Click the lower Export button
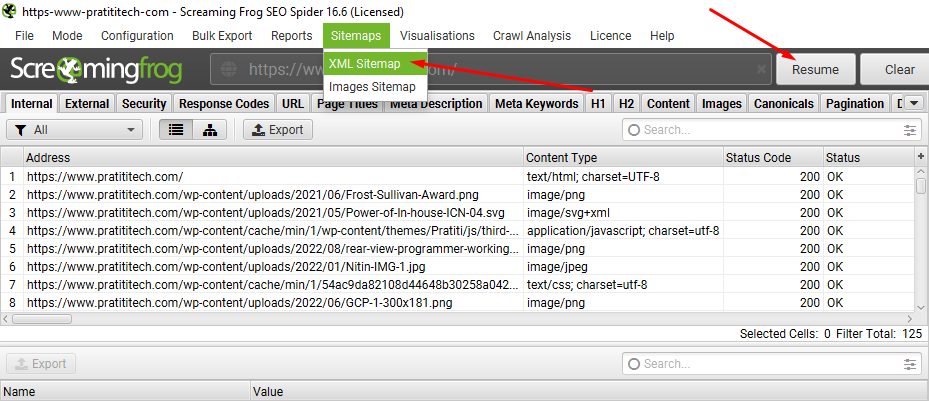Screen dimensions: 929x401 (41, 364)
